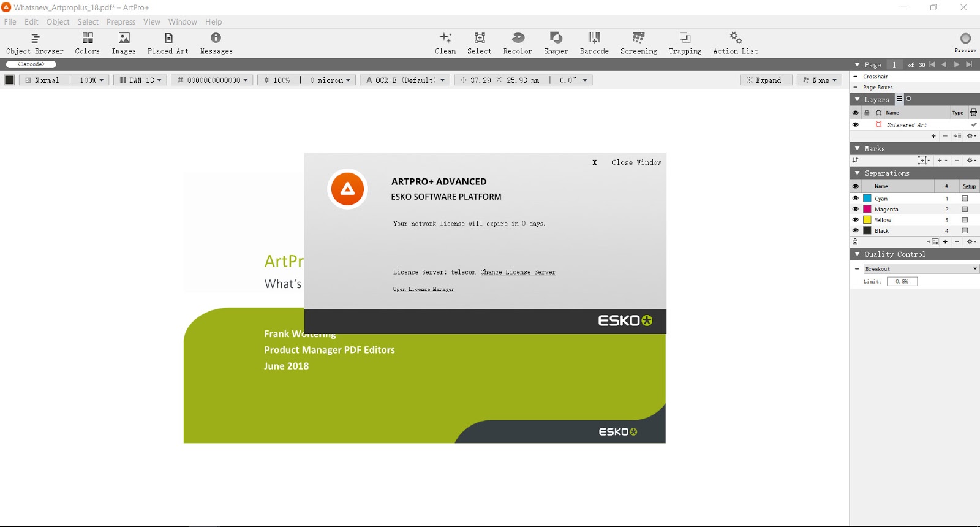This screenshot has width=980, height=527.
Task: Open the Object Browser panel
Action: click(35, 44)
